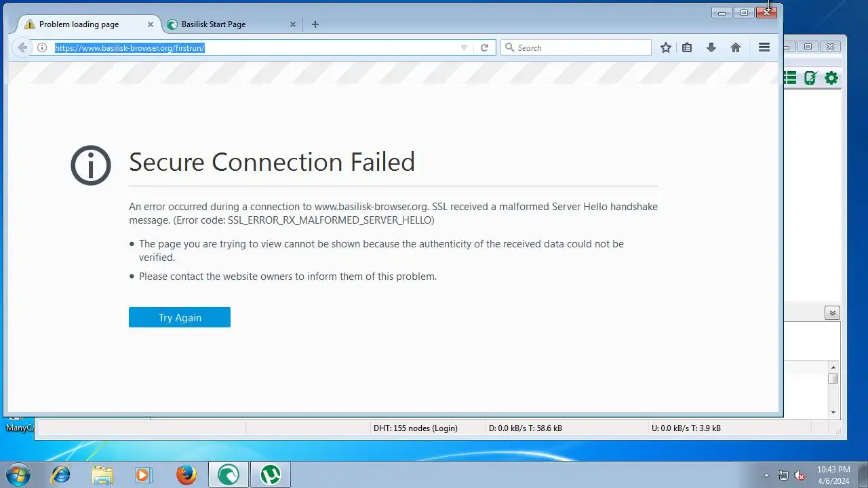868x488 pixels.
Task: Show site information icon in address bar
Action: (42, 47)
